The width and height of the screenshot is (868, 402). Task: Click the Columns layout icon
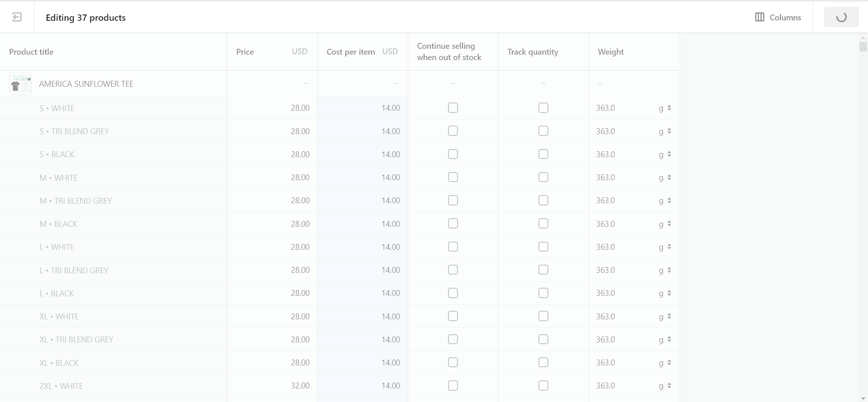pos(759,17)
